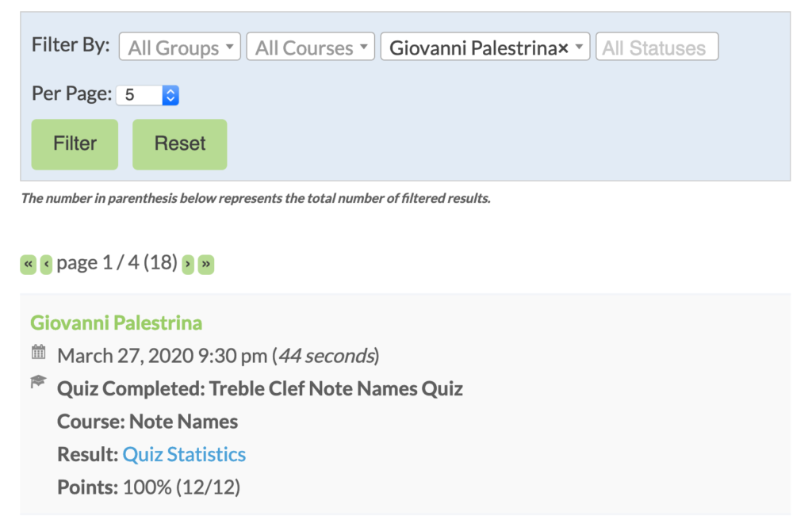
Task: Click the calendar icon beside the date
Action: 38,353
